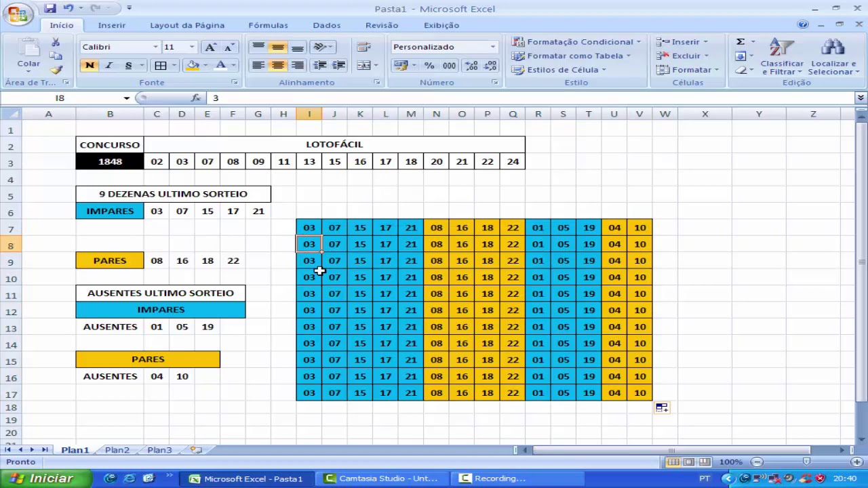Toggle bold (N) formatting
This screenshot has width=868, height=488.
tap(90, 66)
